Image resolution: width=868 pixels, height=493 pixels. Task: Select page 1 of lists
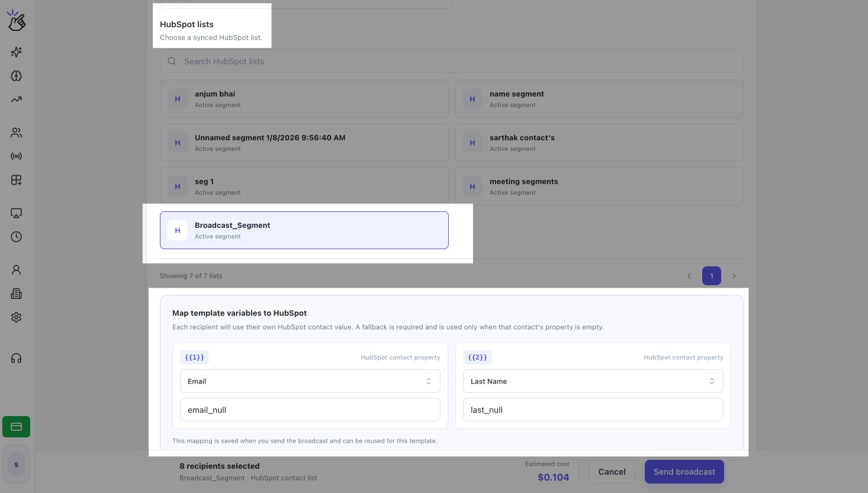coord(712,276)
